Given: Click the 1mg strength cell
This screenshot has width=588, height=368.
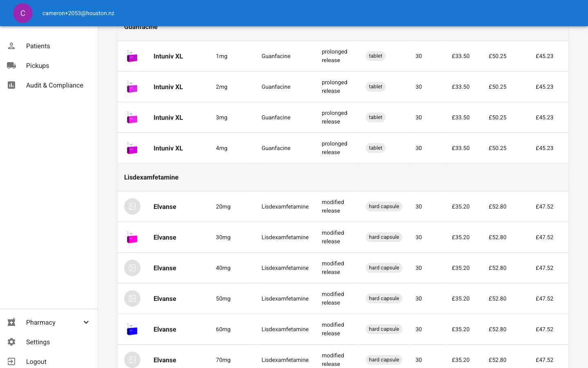Looking at the screenshot, I should pyautogui.click(x=222, y=56).
